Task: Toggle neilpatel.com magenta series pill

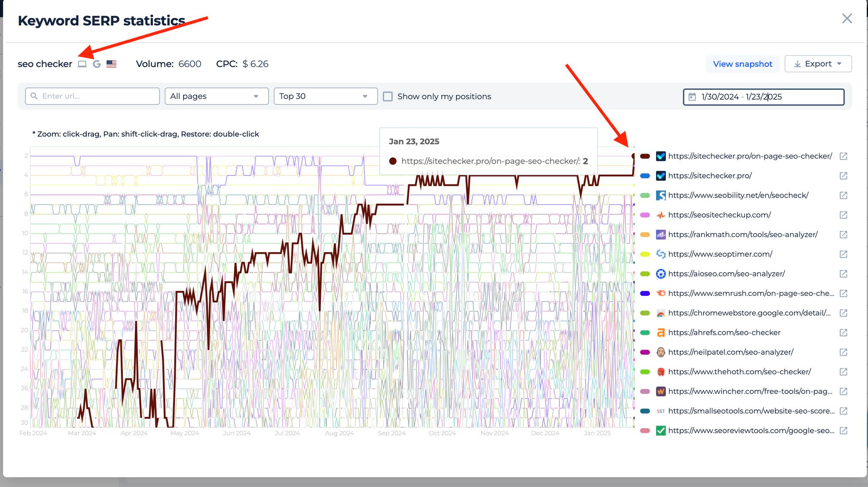Action: [x=645, y=352]
